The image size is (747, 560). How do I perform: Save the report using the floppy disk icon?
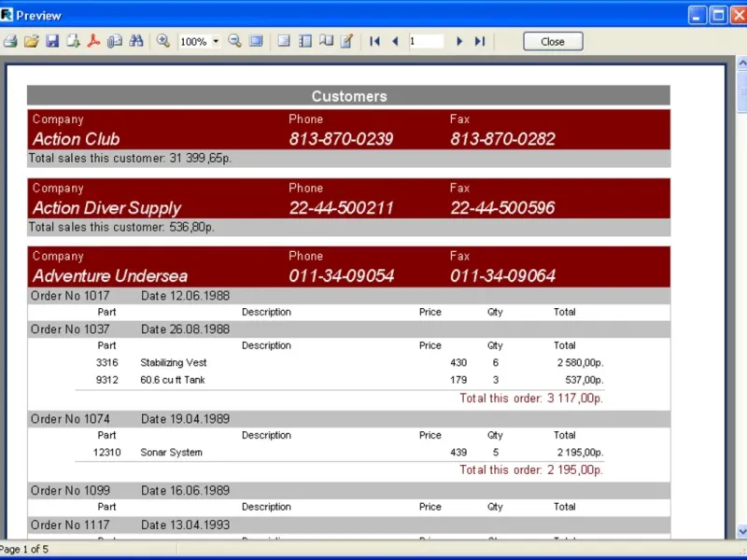52,41
